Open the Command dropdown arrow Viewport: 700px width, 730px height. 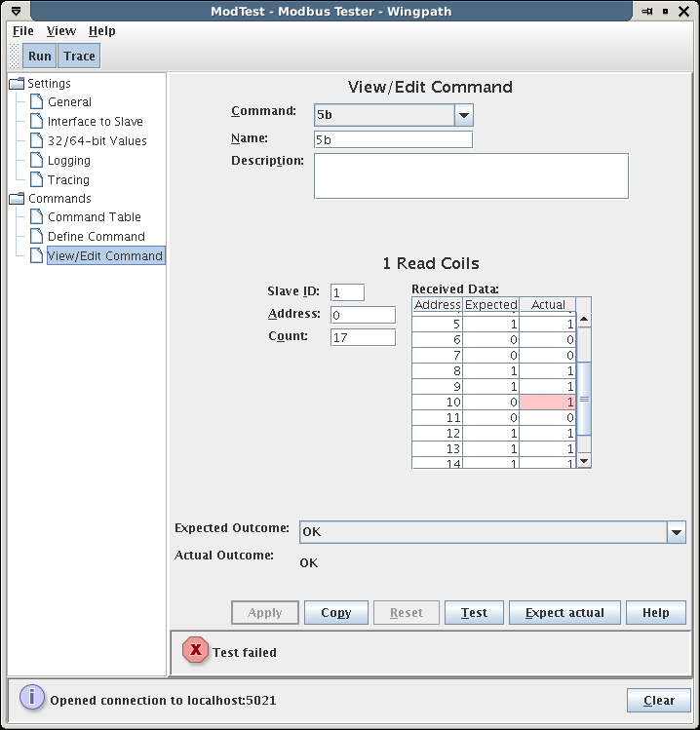pos(464,115)
